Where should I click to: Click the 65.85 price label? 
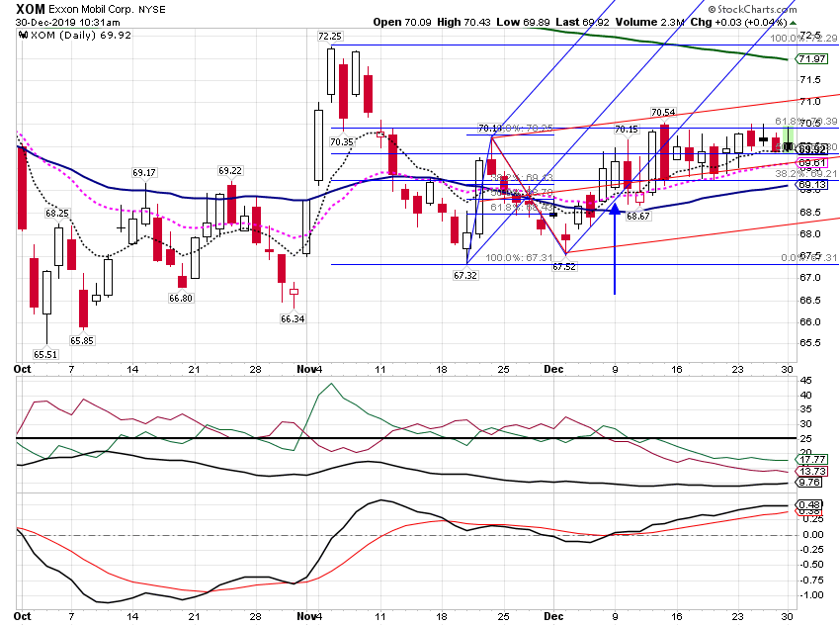pyautogui.click(x=81, y=340)
